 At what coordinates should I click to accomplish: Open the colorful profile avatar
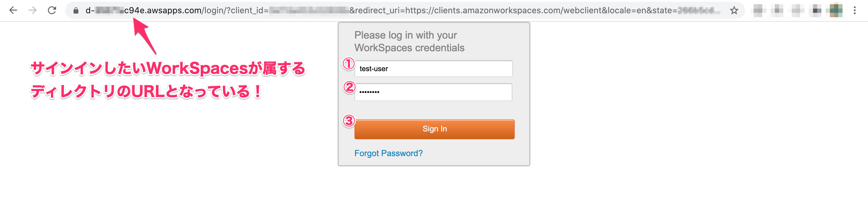pos(836,10)
